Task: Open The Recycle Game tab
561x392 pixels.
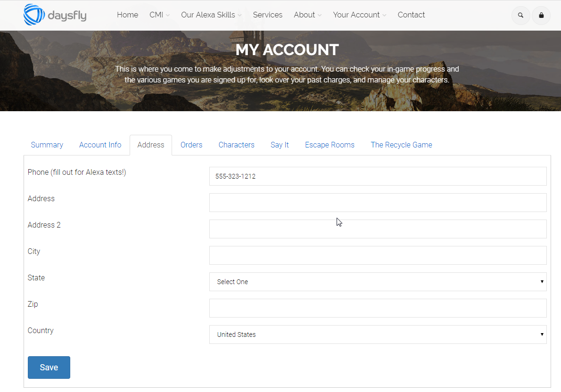Action: pyautogui.click(x=402, y=145)
